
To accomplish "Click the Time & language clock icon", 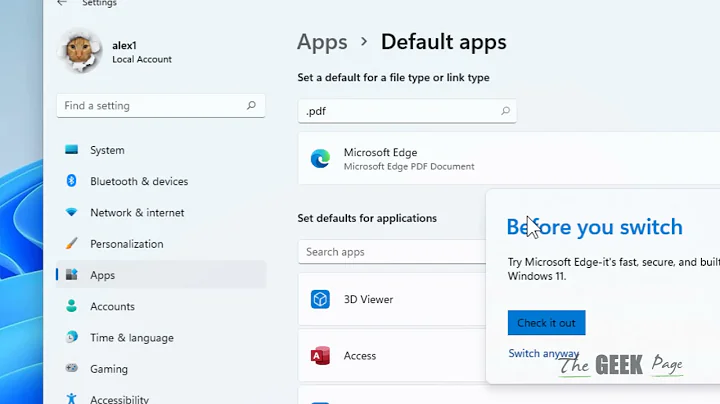I will click(x=71, y=337).
